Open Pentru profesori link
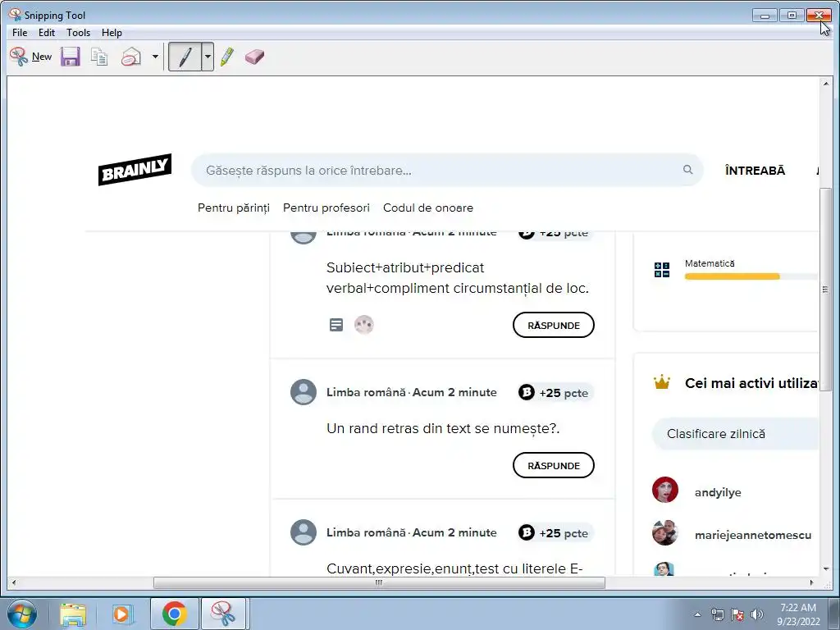The height and width of the screenshot is (630, 840). point(326,208)
